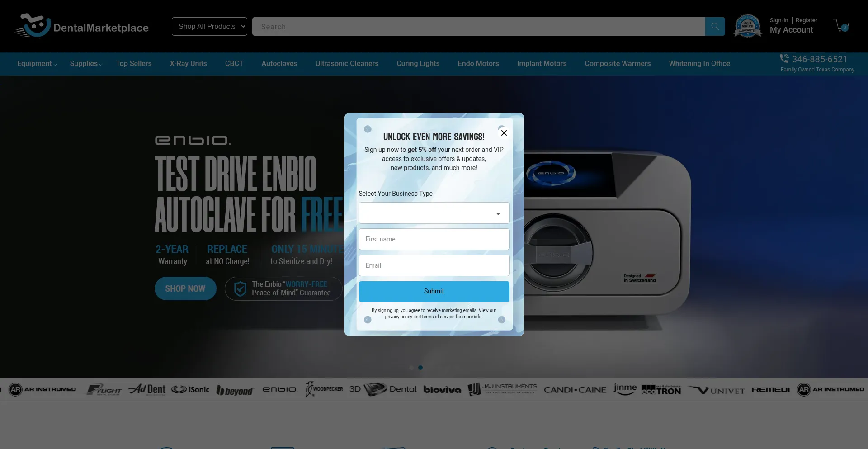Image resolution: width=868 pixels, height=449 pixels.
Task: Click the iSonic brand logo
Action: click(x=190, y=389)
